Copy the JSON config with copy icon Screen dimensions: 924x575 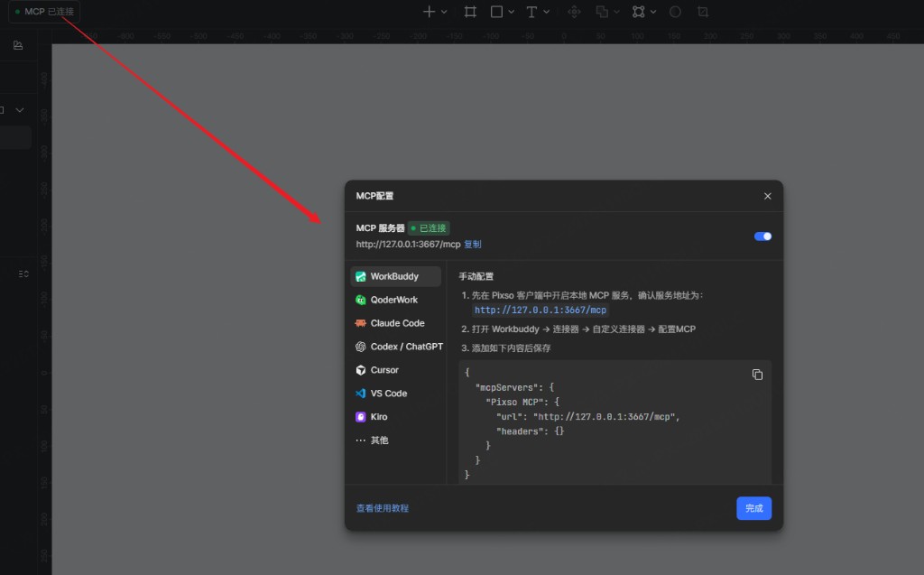757,375
